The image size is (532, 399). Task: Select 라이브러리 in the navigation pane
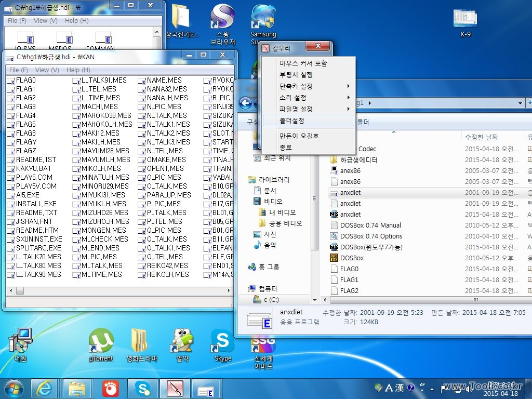coord(269,179)
